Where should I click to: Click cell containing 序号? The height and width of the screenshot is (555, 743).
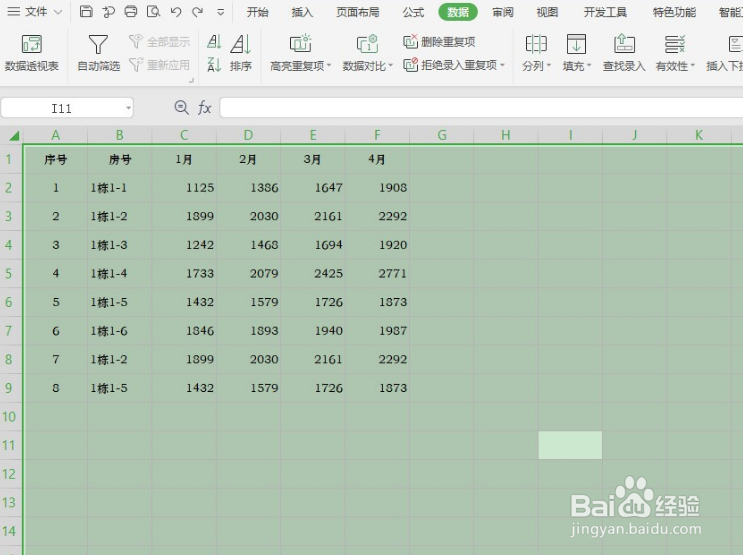point(55,159)
